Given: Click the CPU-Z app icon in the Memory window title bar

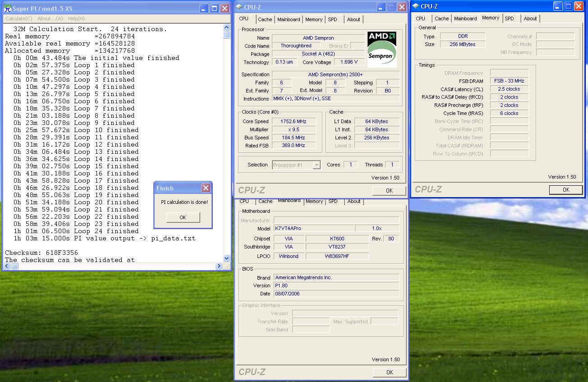Looking at the screenshot, I should [x=416, y=6].
